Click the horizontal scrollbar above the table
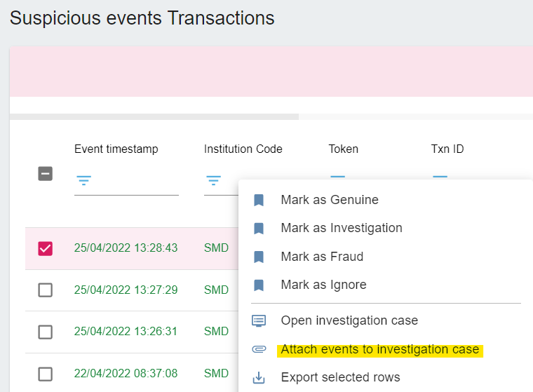Viewport: 533px width, 392px height. tap(154, 116)
